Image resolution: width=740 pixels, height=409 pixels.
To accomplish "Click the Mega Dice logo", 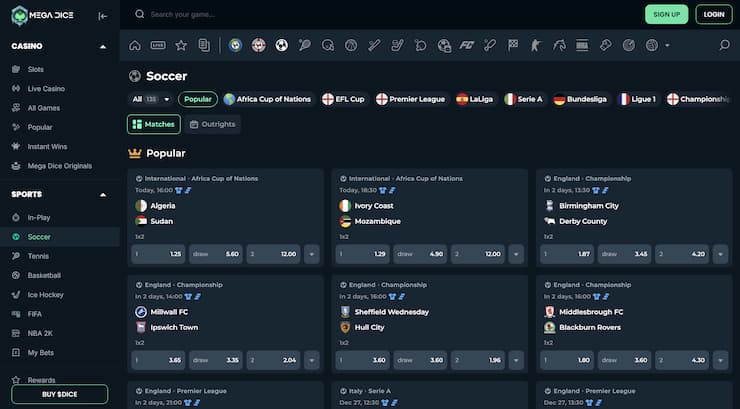I will coord(46,15).
